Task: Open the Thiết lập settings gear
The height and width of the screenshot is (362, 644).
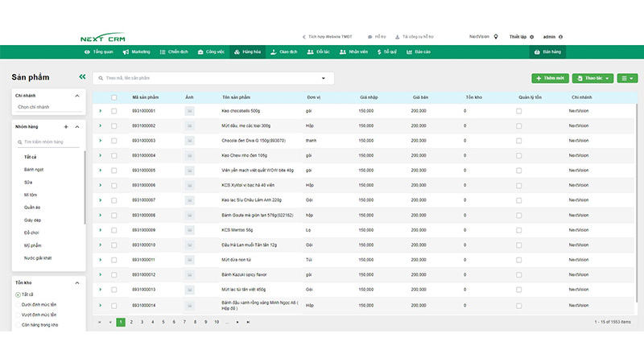Action: coord(532,36)
